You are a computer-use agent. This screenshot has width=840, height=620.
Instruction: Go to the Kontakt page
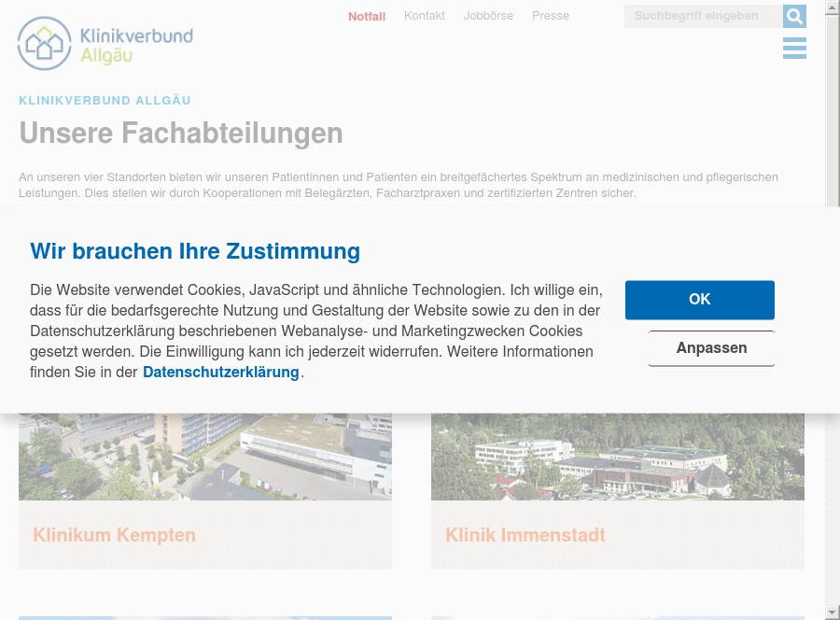click(424, 16)
